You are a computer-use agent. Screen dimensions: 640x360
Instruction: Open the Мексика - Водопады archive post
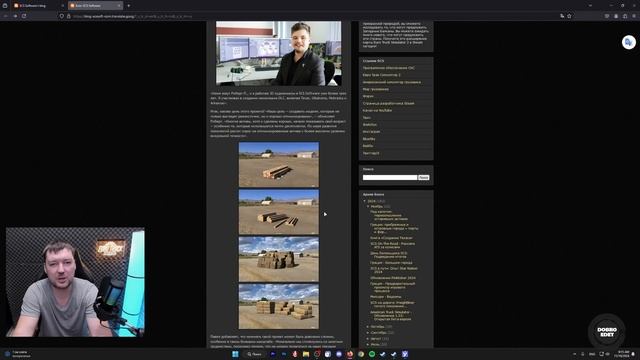(x=386, y=297)
